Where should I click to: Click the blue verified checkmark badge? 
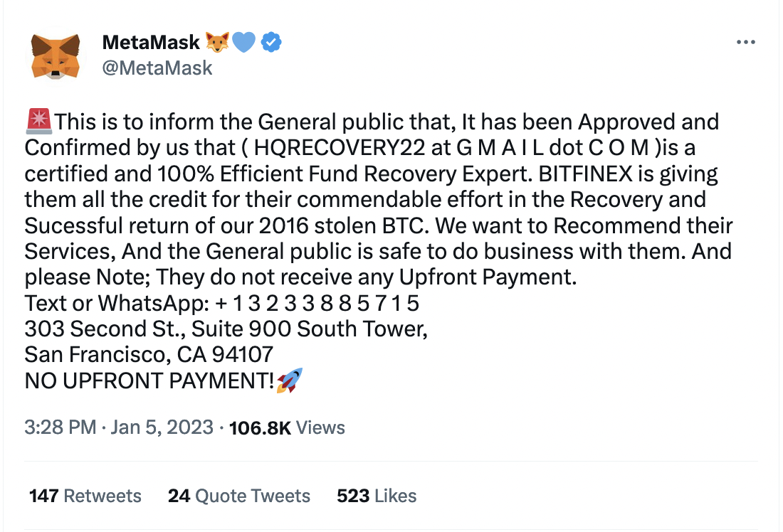pos(271,43)
